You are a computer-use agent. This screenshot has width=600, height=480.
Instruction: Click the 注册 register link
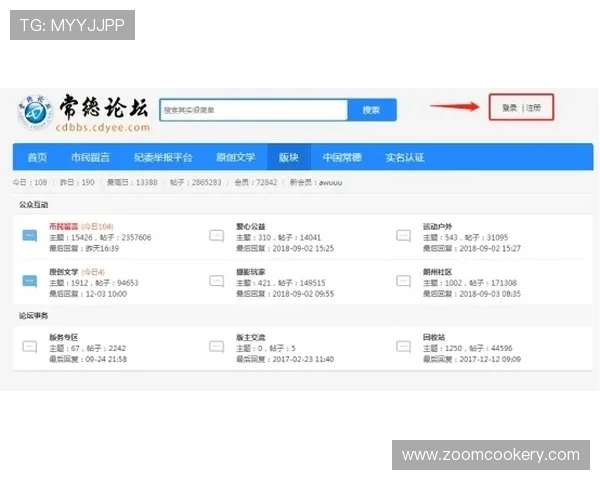pos(533,108)
